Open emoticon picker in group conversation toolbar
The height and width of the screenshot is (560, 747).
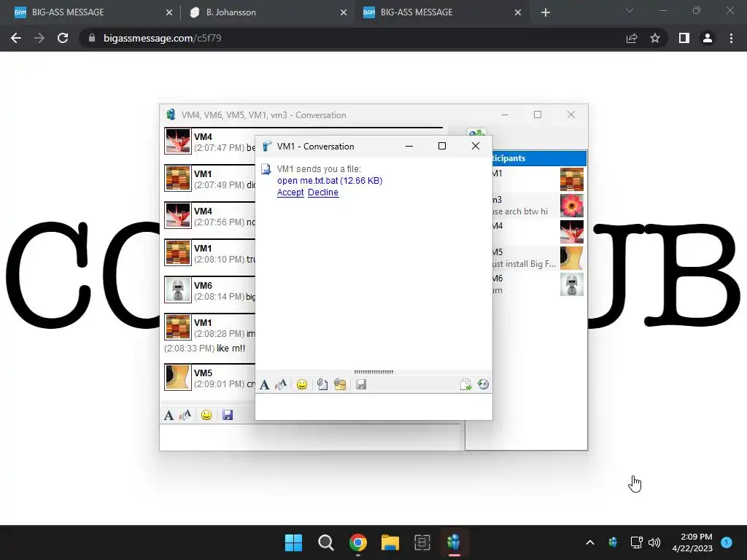(206, 415)
